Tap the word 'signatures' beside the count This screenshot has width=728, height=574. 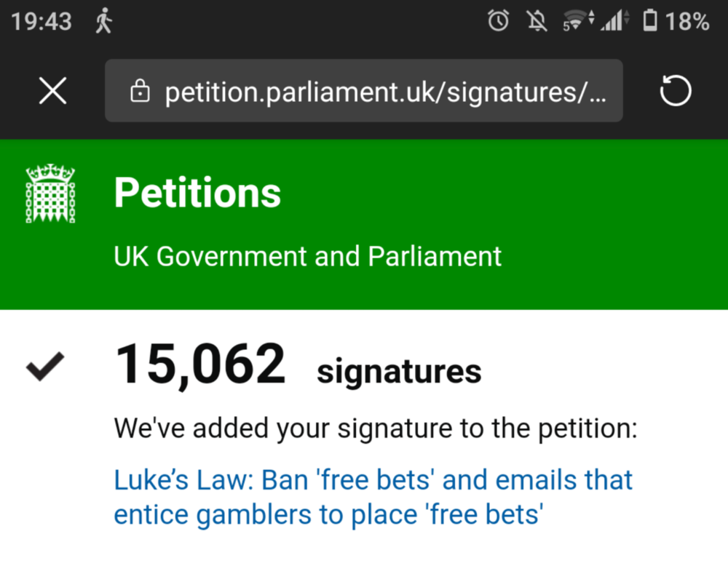(x=399, y=372)
